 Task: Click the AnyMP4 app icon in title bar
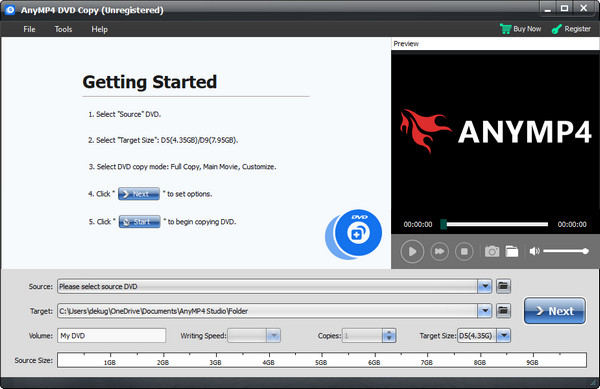pyautogui.click(x=10, y=10)
